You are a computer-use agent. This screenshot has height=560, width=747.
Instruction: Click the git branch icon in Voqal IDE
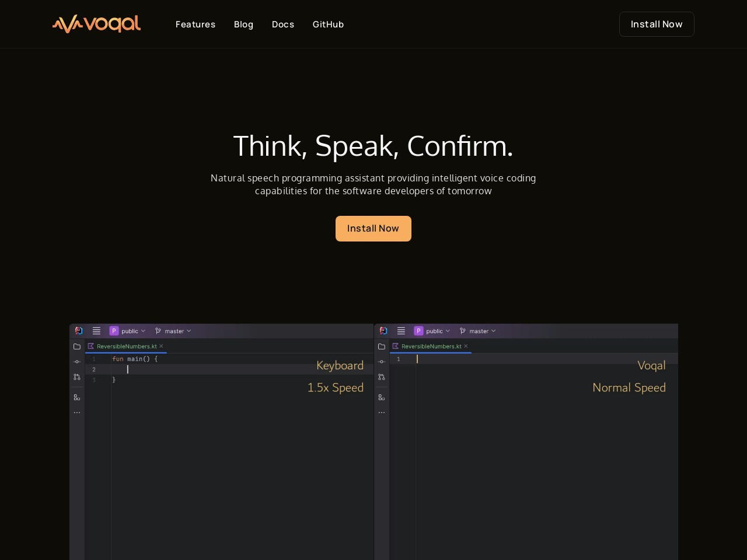(463, 331)
